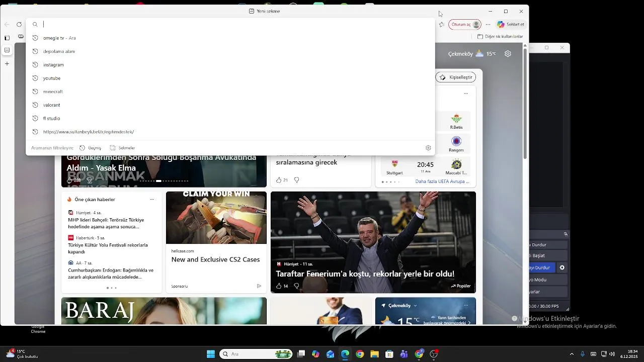Click the Rangers team logo
The image size is (644, 362).
[x=456, y=141]
